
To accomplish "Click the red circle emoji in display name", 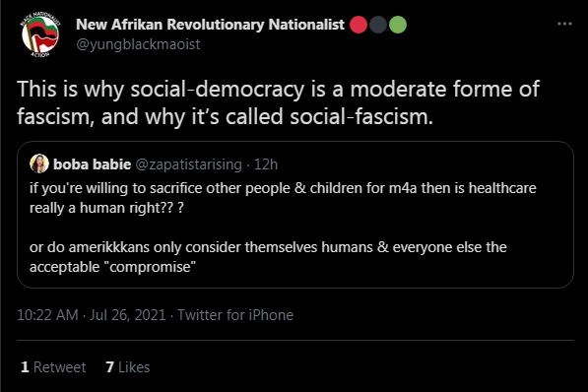I will point(359,25).
